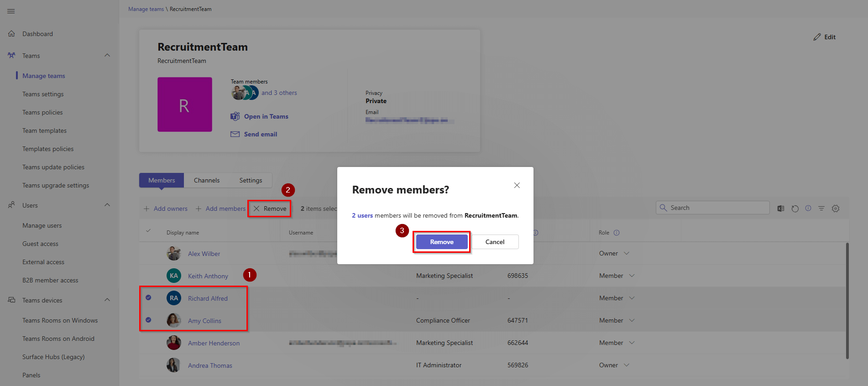Open Team templates in sidebar
The height and width of the screenshot is (386, 868).
44,130
